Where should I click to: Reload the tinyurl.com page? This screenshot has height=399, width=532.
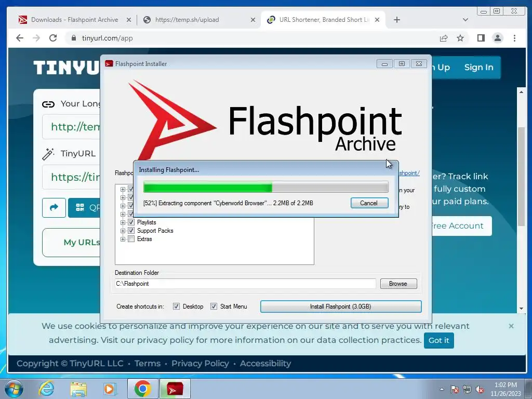53,38
